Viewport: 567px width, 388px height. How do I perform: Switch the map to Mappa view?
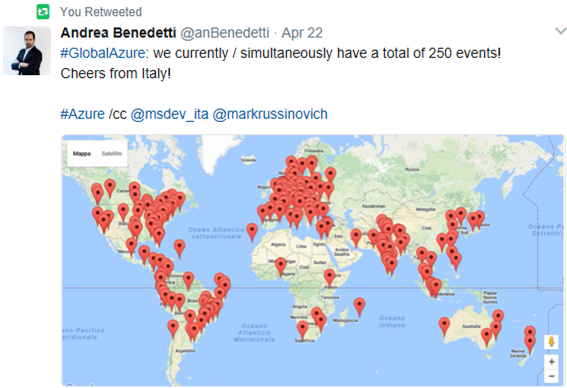click(82, 153)
